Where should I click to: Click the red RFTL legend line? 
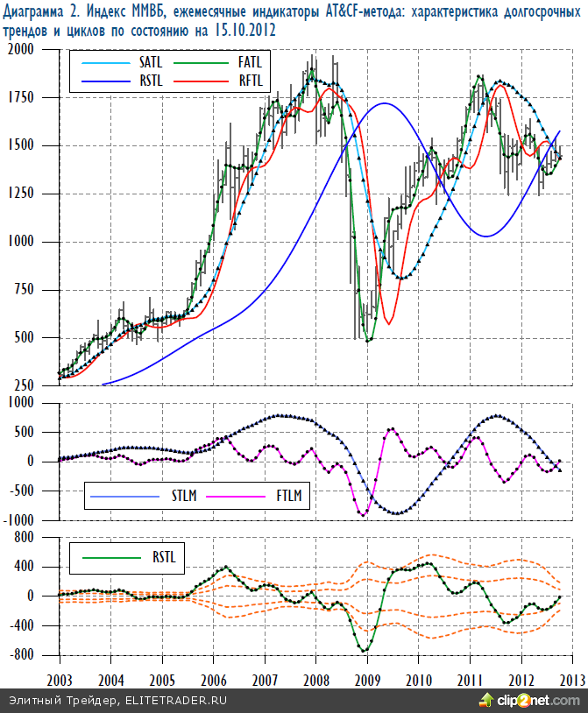click(x=199, y=81)
